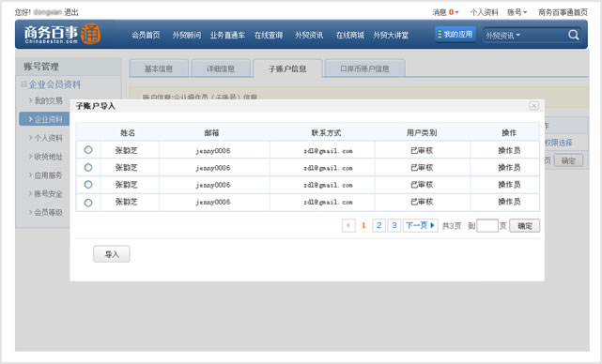Open 我的交易 in sidebar
This screenshot has height=364, width=602.
pos(48,100)
